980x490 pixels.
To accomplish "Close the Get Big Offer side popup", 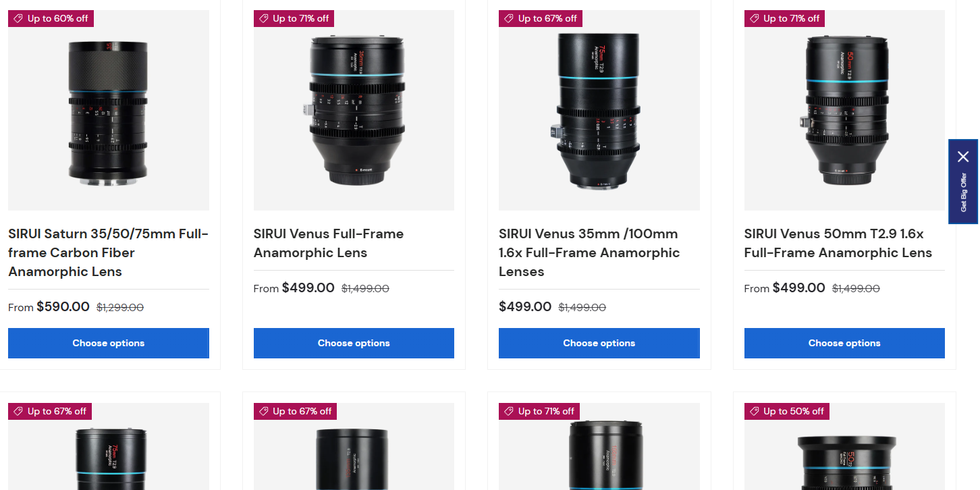I will point(963,157).
